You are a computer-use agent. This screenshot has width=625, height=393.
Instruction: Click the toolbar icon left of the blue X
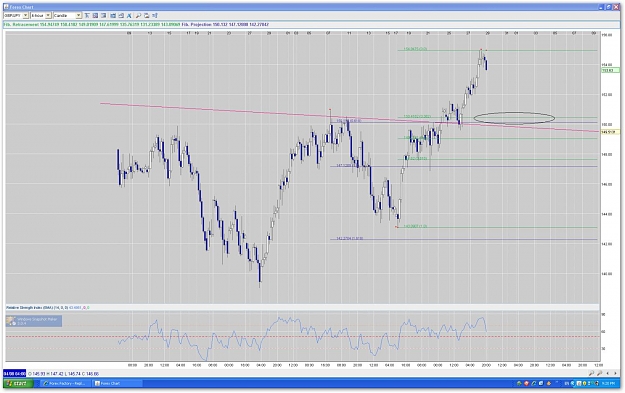tap(121, 15)
